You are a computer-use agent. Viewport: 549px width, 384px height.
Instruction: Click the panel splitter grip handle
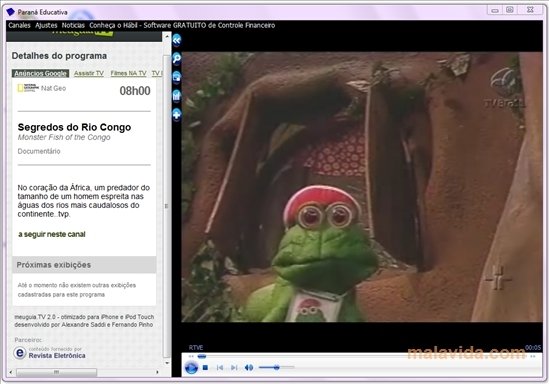point(166,206)
